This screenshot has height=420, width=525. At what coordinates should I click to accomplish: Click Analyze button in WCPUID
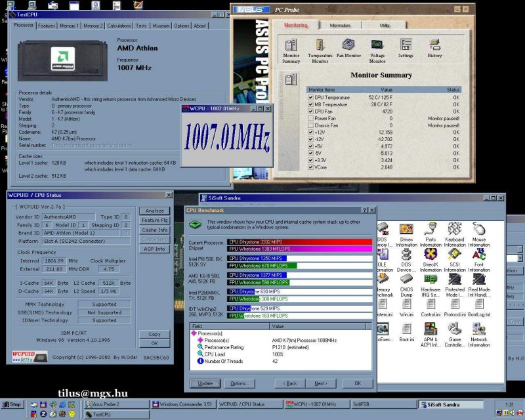tap(154, 211)
